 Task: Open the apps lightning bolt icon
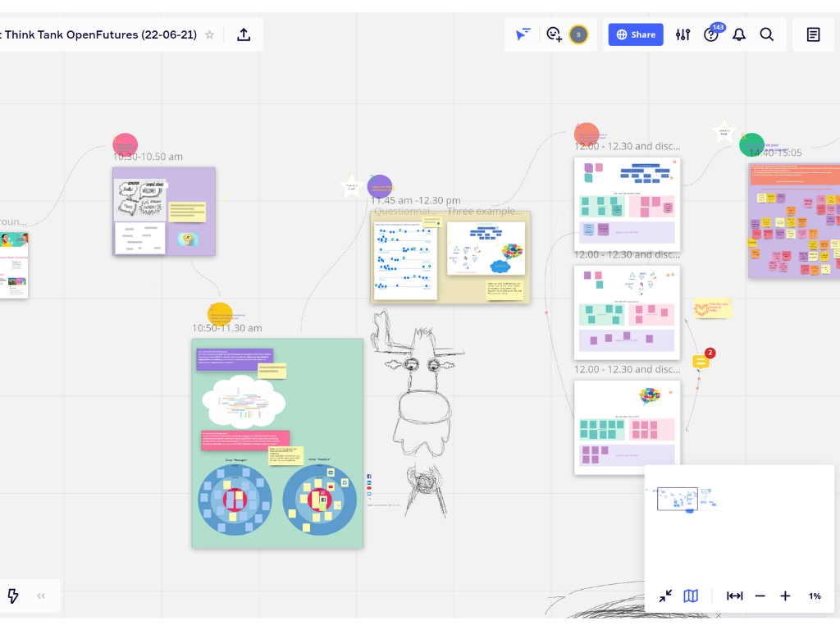pyautogui.click(x=13, y=596)
